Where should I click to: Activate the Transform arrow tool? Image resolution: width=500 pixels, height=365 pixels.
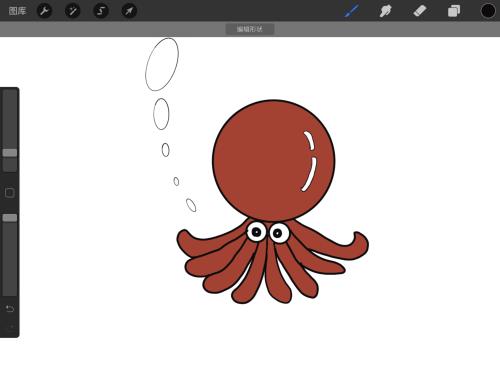point(129,11)
